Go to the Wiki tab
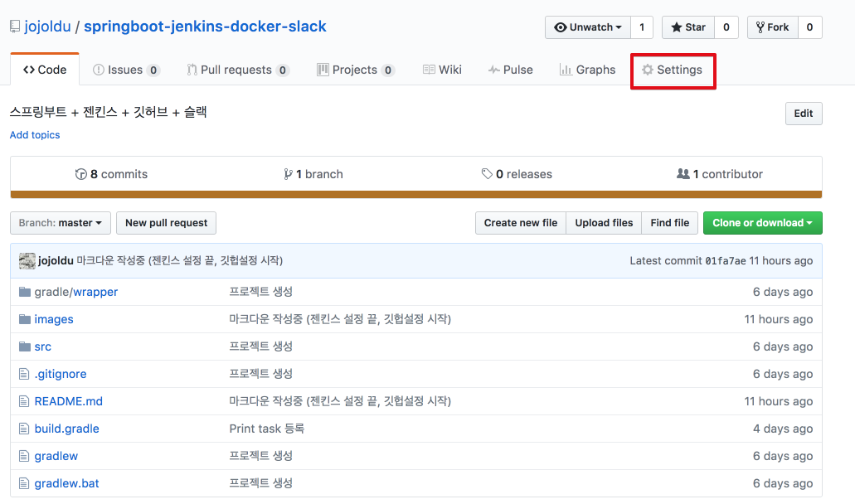 click(442, 70)
